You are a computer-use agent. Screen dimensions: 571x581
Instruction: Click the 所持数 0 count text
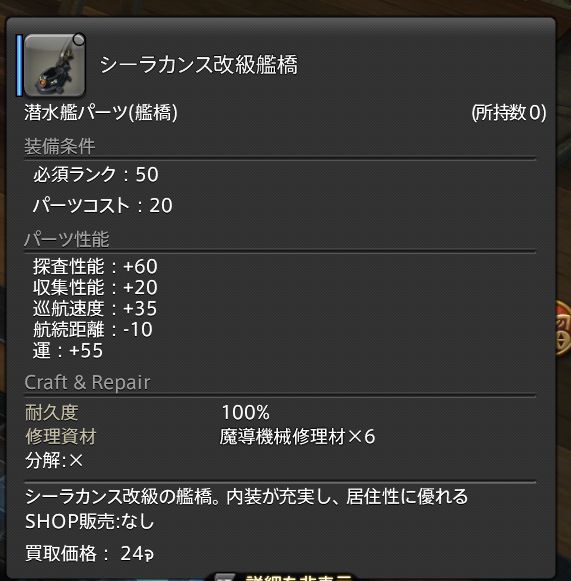tap(509, 112)
